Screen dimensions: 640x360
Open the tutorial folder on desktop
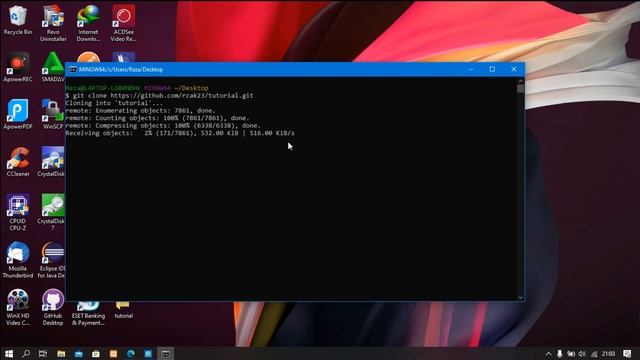(x=123, y=310)
